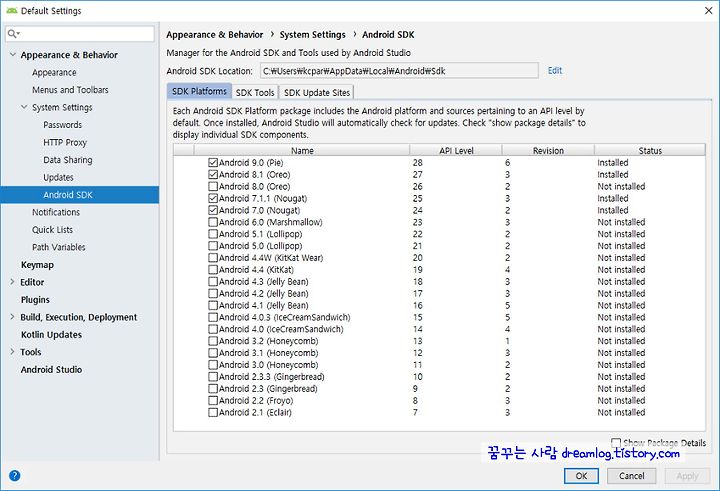Tick Android 2.2 (Froyo) checkbox

click(x=213, y=401)
